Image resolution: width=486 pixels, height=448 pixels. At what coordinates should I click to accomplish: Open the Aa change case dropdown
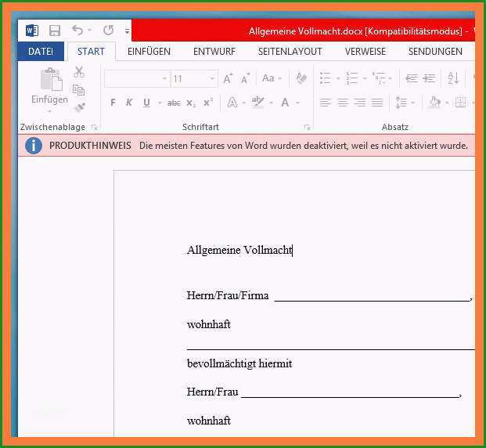pyautogui.click(x=272, y=78)
